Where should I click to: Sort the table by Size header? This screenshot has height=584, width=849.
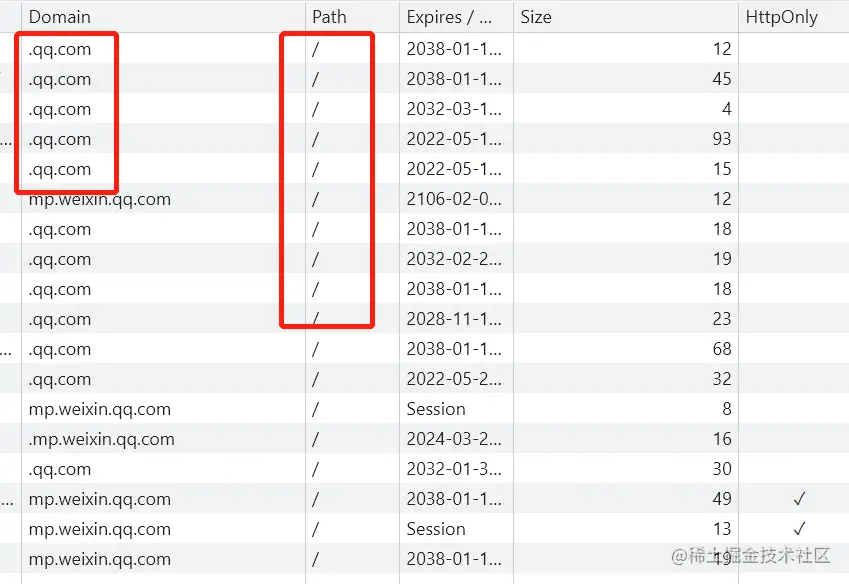536,17
